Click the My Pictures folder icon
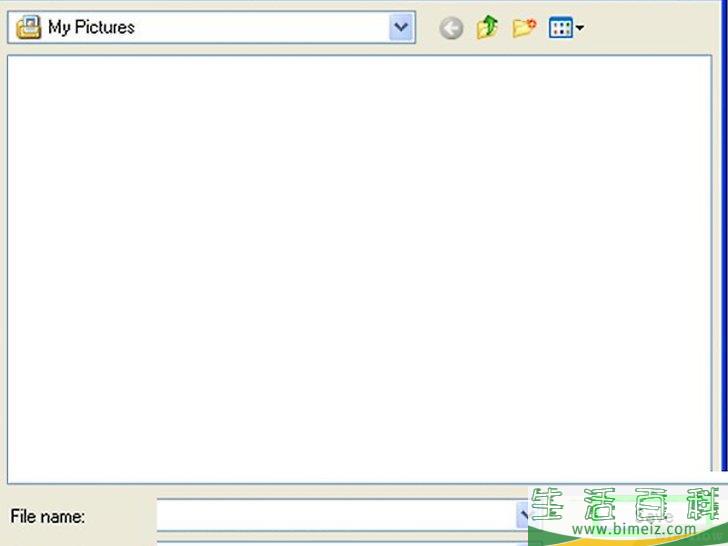The width and height of the screenshot is (728, 546). click(x=28, y=27)
